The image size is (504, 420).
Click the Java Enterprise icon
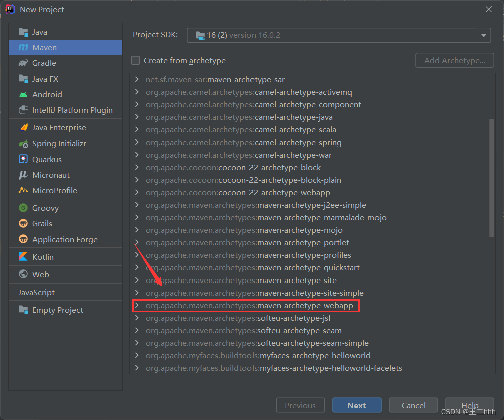pyautogui.click(x=23, y=128)
